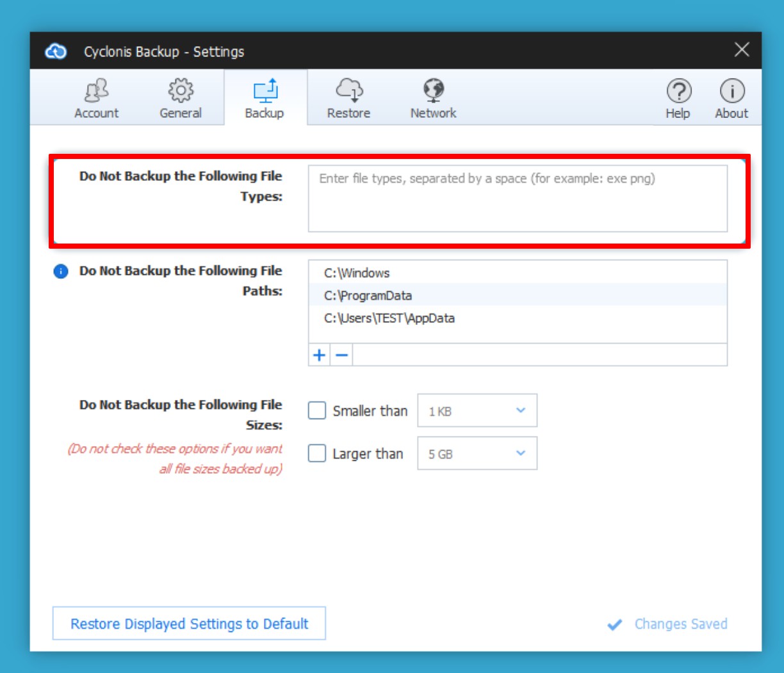
Task: Click the Help question mark icon
Action: [678, 91]
